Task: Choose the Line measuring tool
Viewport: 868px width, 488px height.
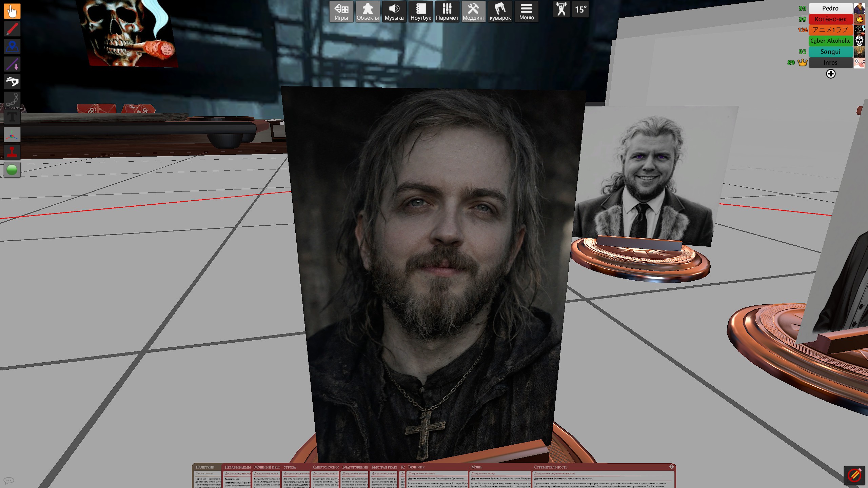Action: tap(12, 64)
